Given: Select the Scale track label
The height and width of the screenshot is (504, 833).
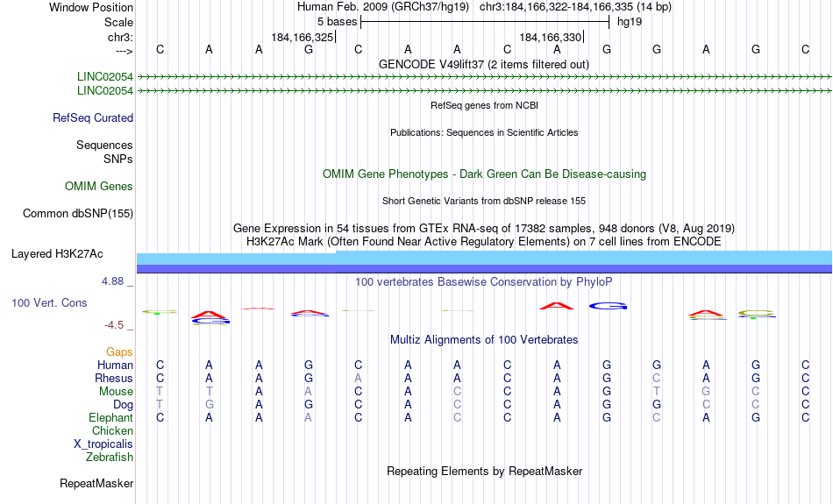Looking at the screenshot, I should 118,22.
